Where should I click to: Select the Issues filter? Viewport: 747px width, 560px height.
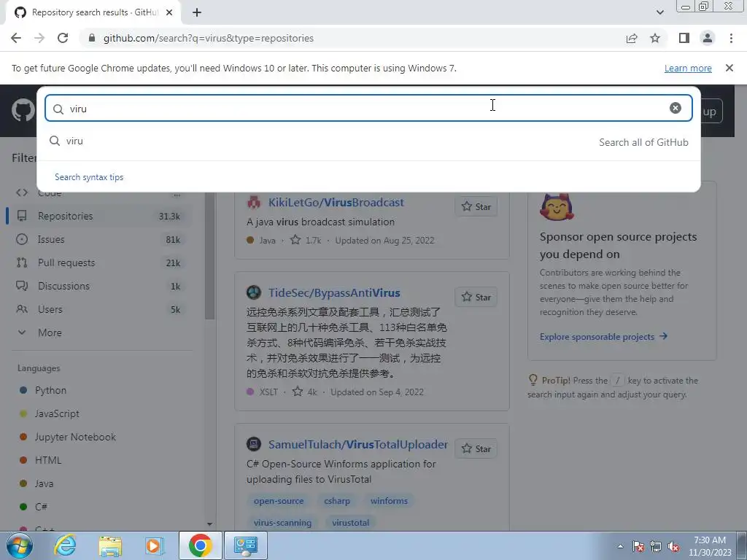[x=99, y=239]
